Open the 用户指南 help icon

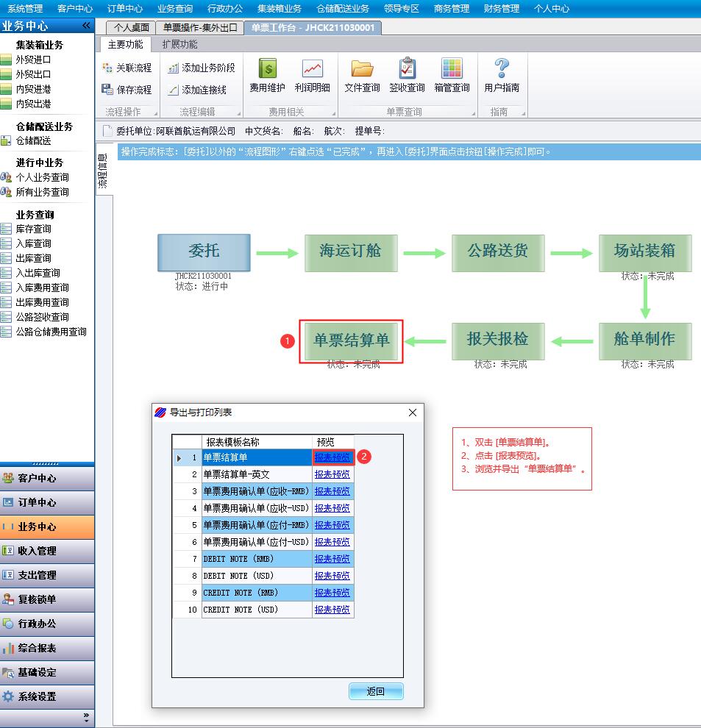502,76
